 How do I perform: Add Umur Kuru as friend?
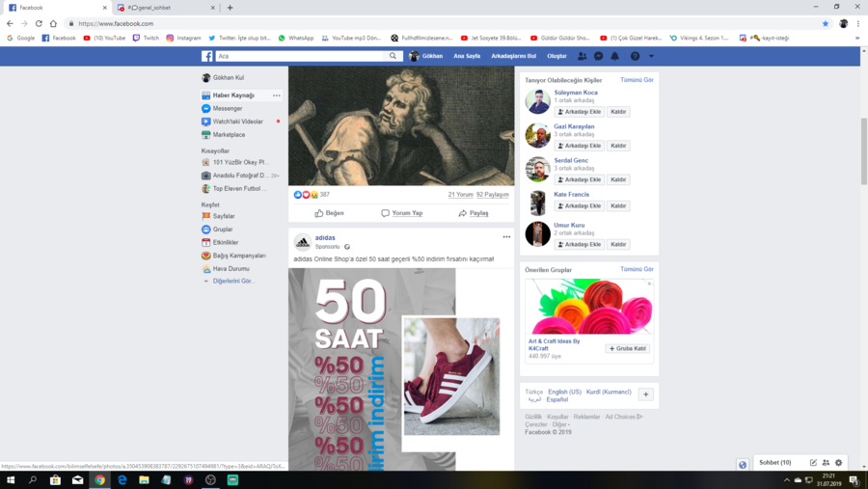pyautogui.click(x=580, y=245)
